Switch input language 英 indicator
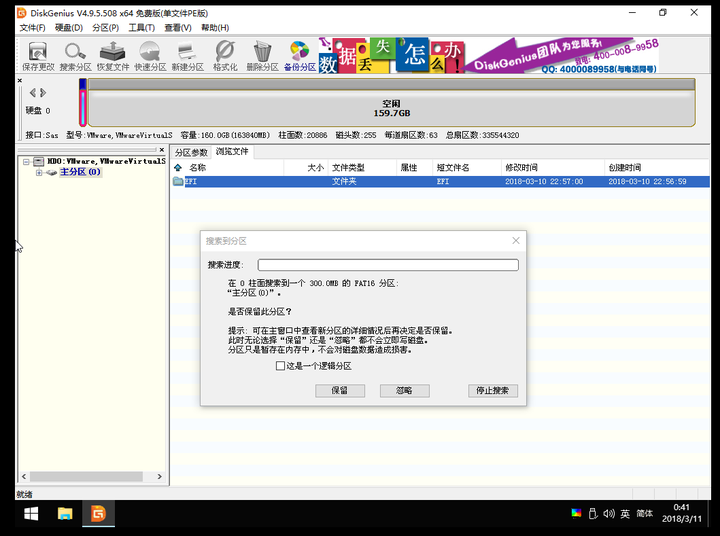This screenshot has width=720, height=536. point(625,513)
